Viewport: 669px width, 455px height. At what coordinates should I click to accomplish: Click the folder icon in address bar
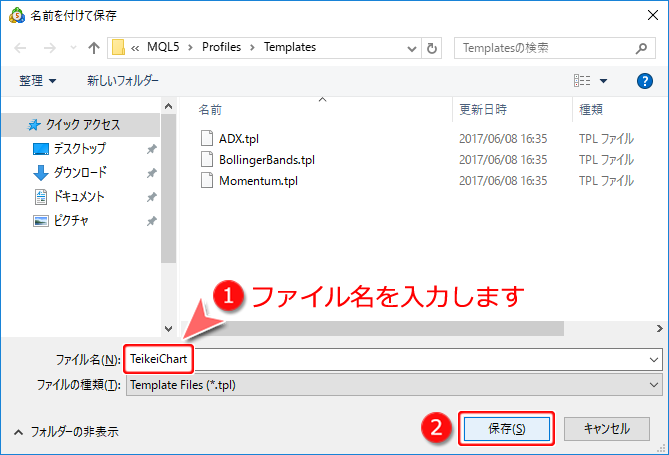(118, 47)
